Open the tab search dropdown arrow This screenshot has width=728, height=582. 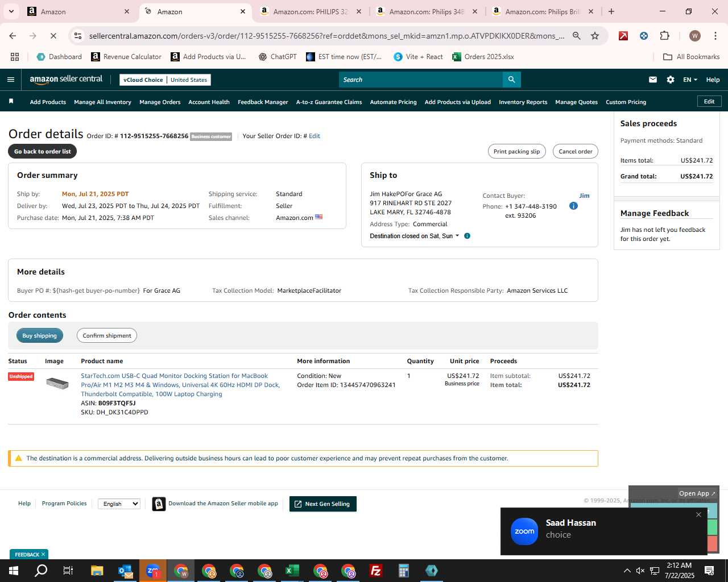[11, 11]
